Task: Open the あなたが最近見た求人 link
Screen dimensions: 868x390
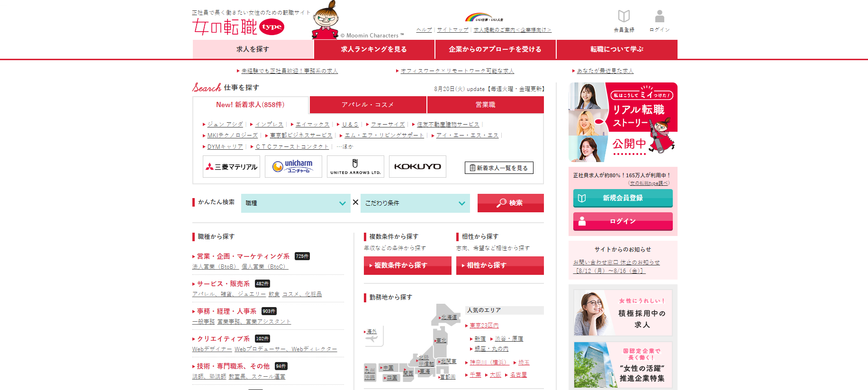Action: coord(605,71)
